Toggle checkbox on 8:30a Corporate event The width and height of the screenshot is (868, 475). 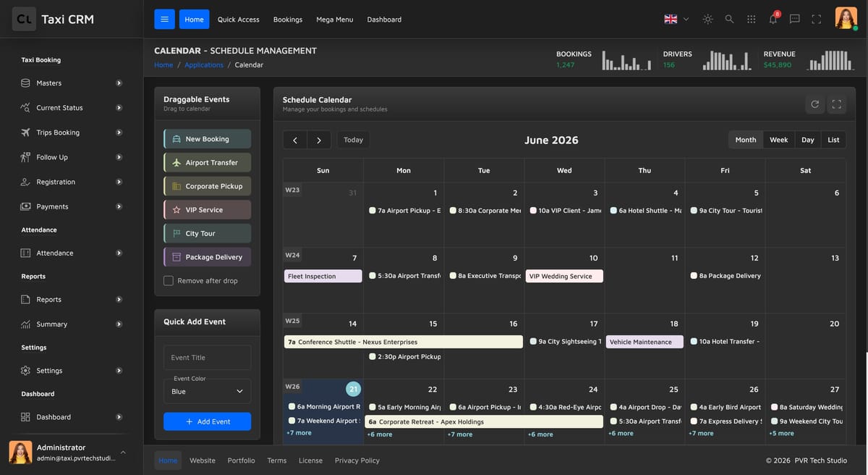tap(452, 211)
